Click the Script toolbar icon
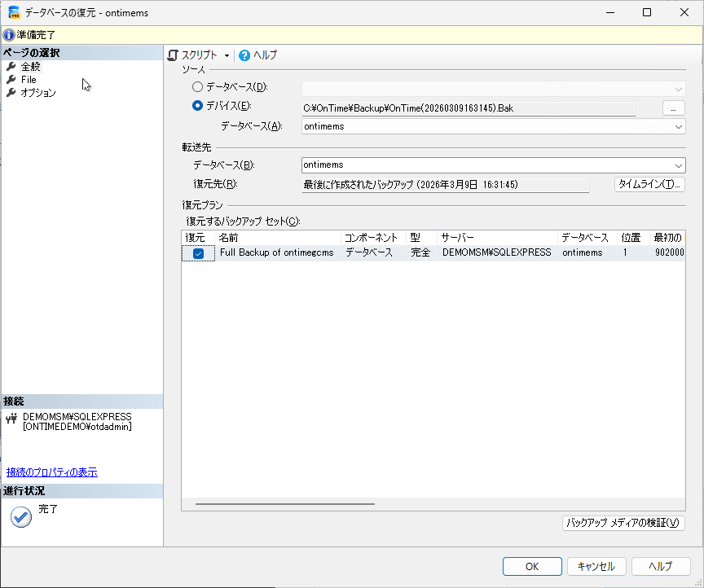 tap(173, 55)
